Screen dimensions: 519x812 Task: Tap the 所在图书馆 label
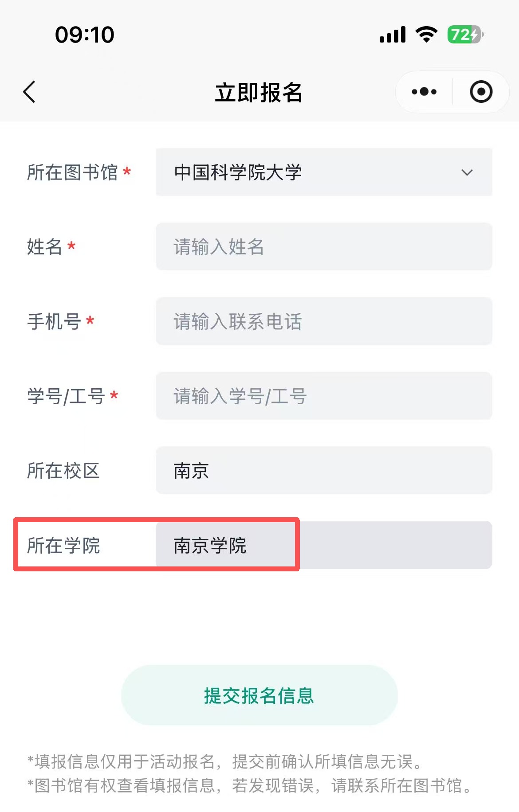[x=72, y=172]
